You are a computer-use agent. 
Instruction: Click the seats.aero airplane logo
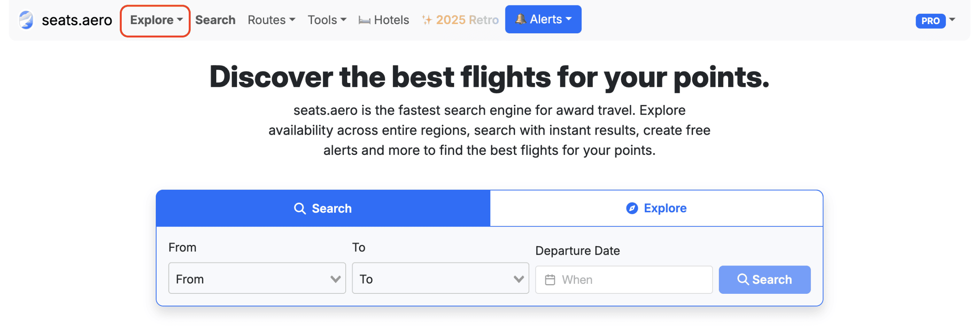pos(26,20)
